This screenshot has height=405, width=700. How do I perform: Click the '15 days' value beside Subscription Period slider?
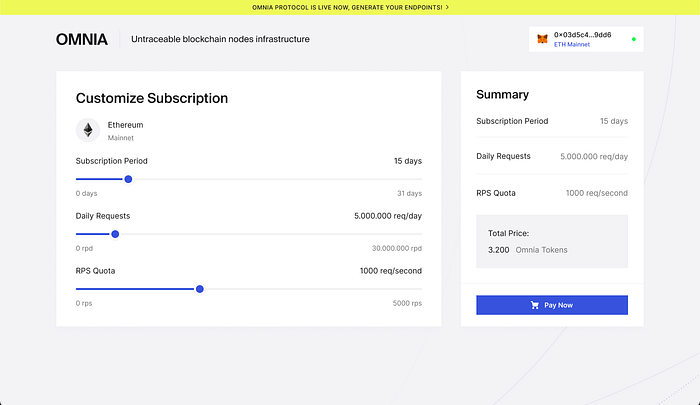[408, 161]
